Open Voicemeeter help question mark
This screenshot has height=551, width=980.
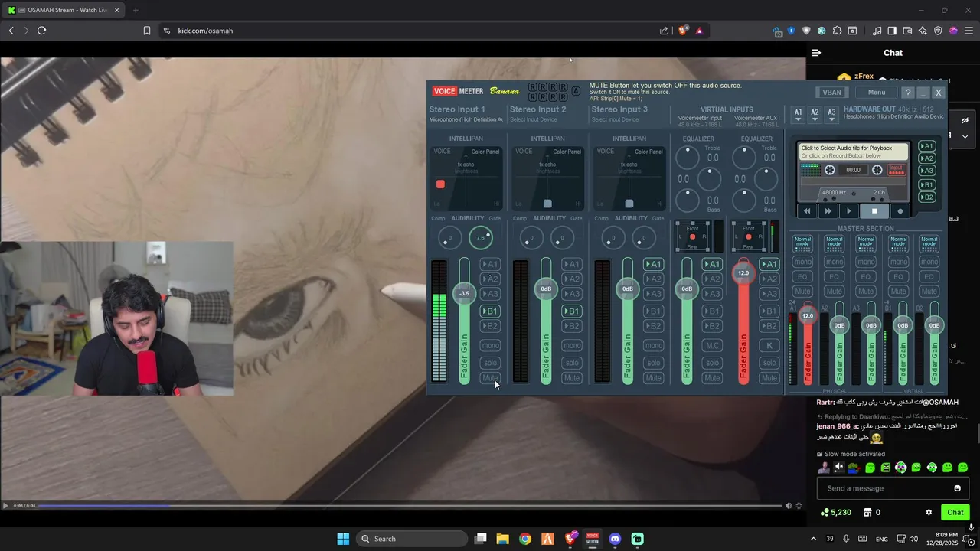tap(907, 93)
